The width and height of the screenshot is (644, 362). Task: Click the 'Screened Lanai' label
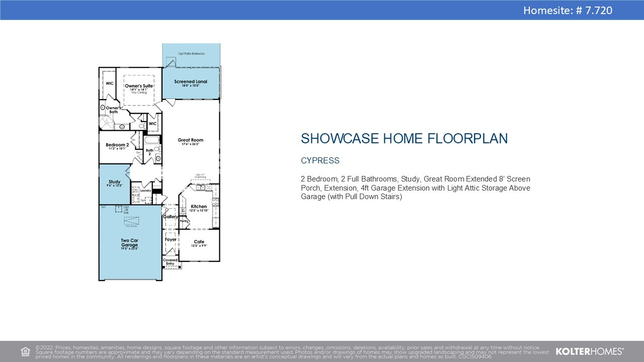[x=191, y=81]
